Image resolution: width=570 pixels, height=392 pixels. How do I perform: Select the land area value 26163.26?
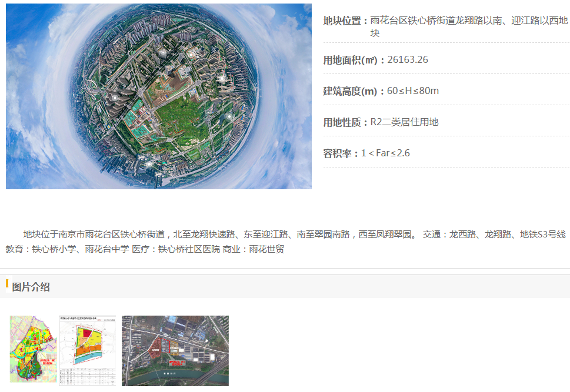[408, 59]
